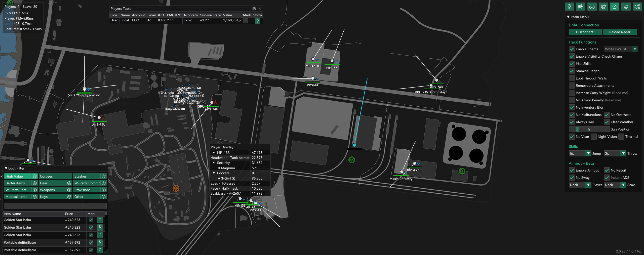The height and width of the screenshot is (255, 644).
Task: Enable Night Vision checkbox
Action: 594,137
